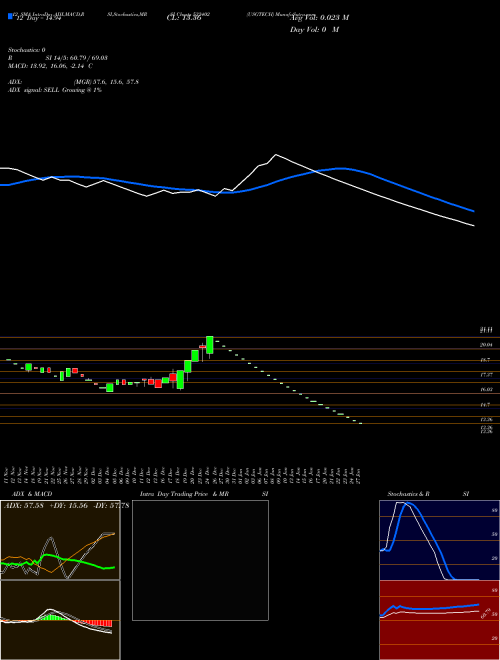Click the blue Stochastics chart panel

pyautogui.click(x=440, y=540)
